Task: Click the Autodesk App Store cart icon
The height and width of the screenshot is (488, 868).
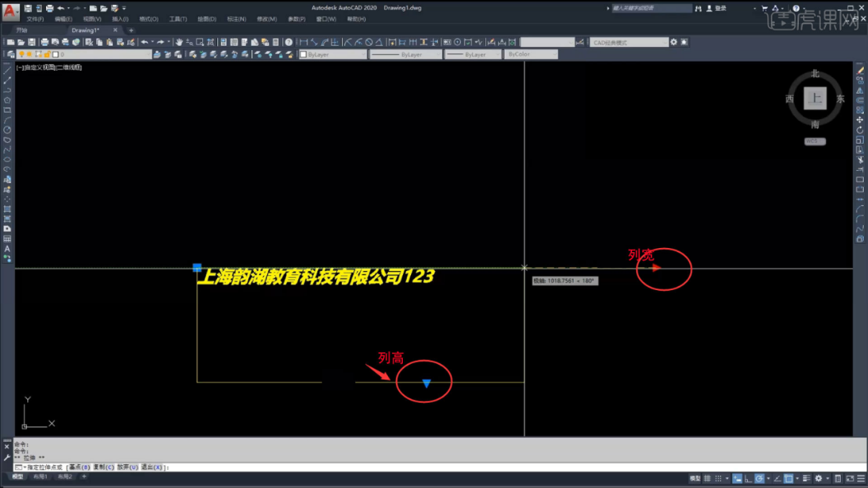Action: coord(764,8)
